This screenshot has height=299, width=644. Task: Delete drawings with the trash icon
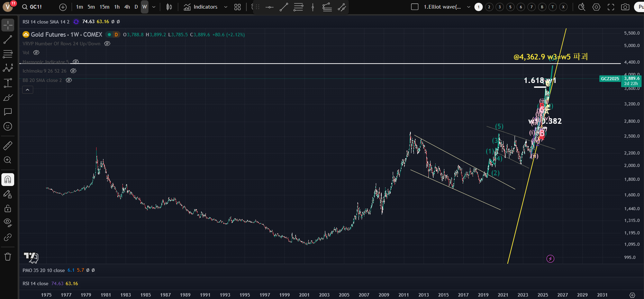pyautogui.click(x=8, y=256)
